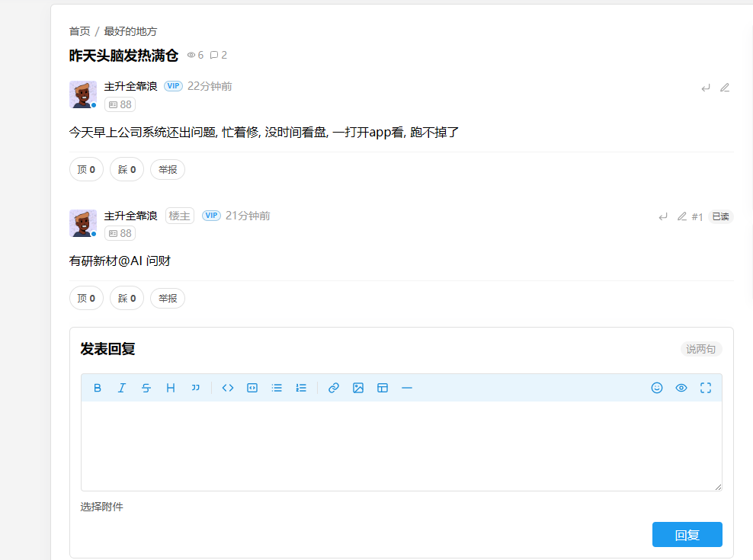
Task: Downvote second post with 踩 button
Action: pos(127,298)
